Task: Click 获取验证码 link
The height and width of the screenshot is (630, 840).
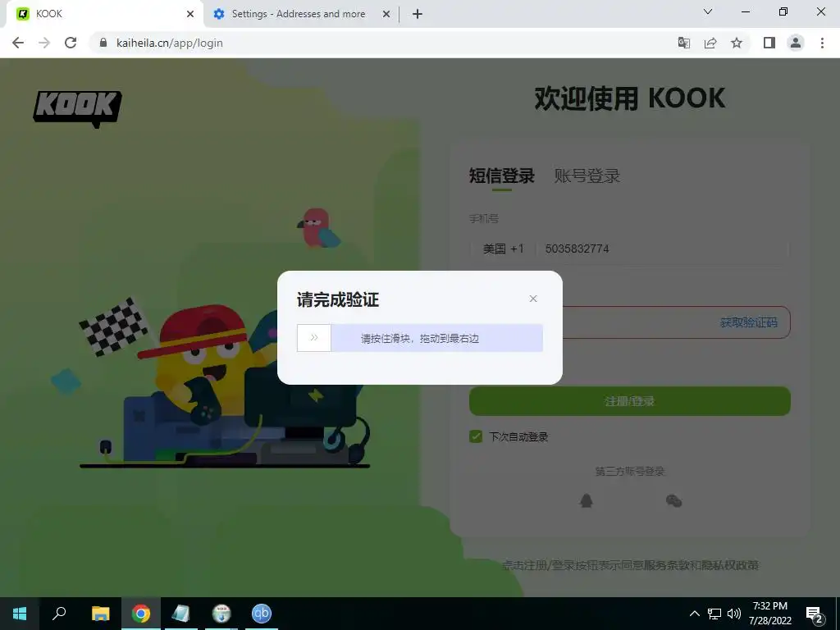Action: 748,322
